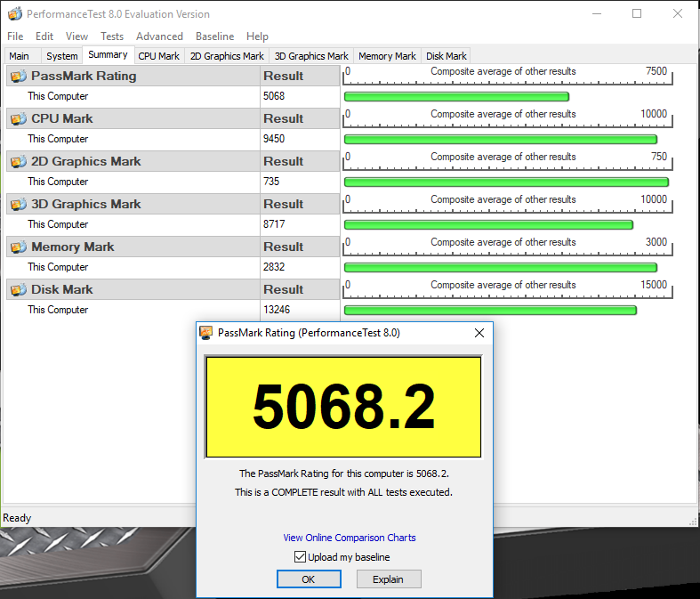
Task: Switch to the System tab
Action: point(61,56)
